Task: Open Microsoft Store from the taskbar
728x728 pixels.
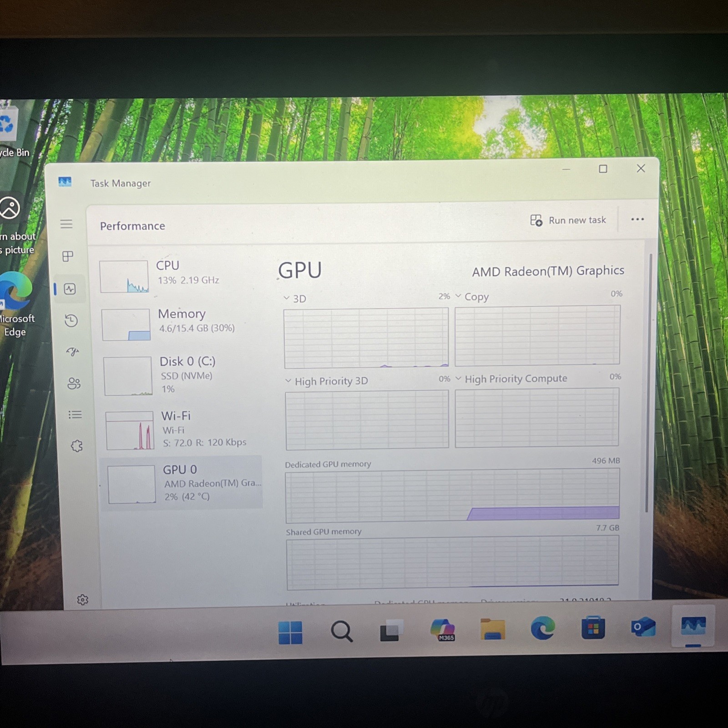Action: [593, 628]
